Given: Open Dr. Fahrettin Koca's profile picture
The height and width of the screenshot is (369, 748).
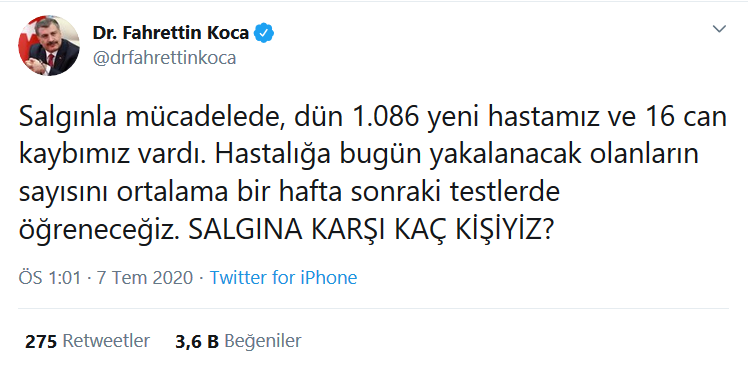Looking at the screenshot, I should (x=49, y=45).
